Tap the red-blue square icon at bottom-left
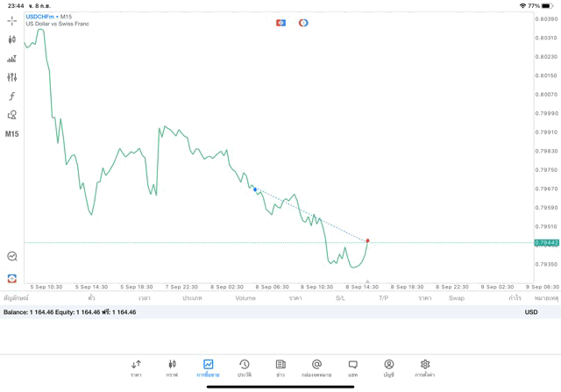The width and height of the screenshot is (561, 392). coord(12,278)
